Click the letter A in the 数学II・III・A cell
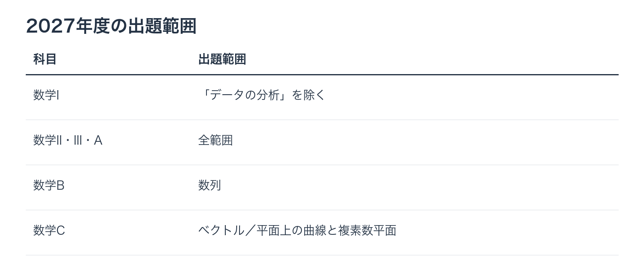 tap(98, 140)
